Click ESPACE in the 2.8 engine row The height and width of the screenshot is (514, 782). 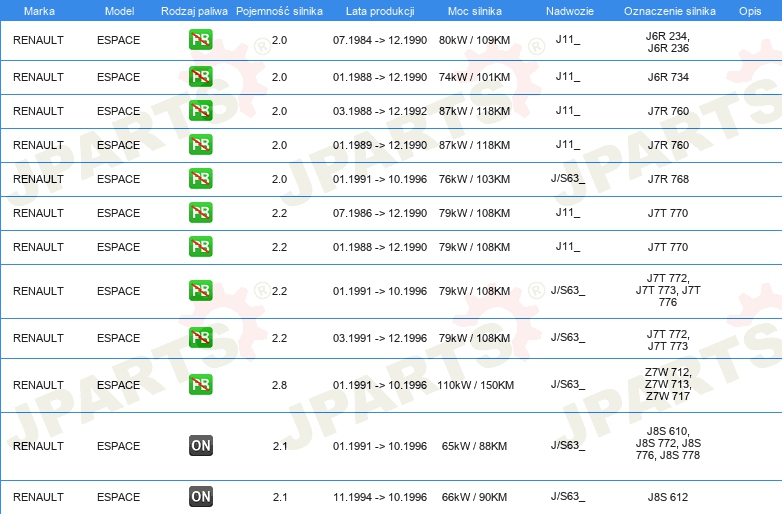[119, 385]
